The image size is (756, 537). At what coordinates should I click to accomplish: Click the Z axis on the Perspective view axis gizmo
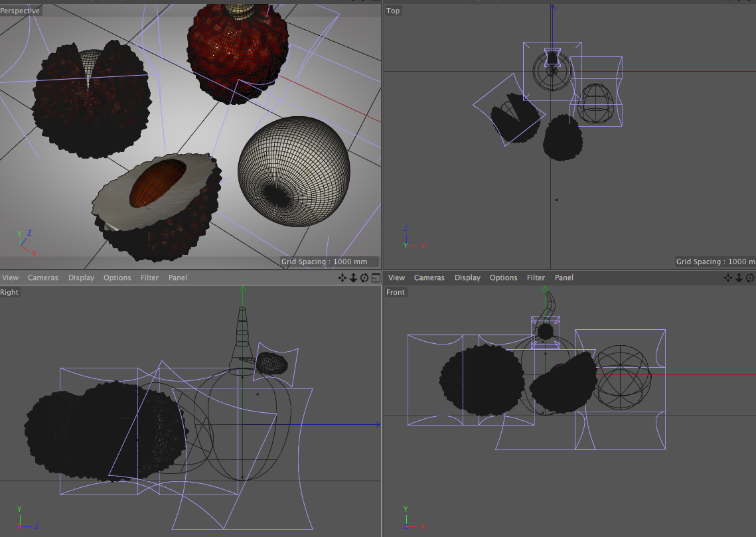pos(28,233)
